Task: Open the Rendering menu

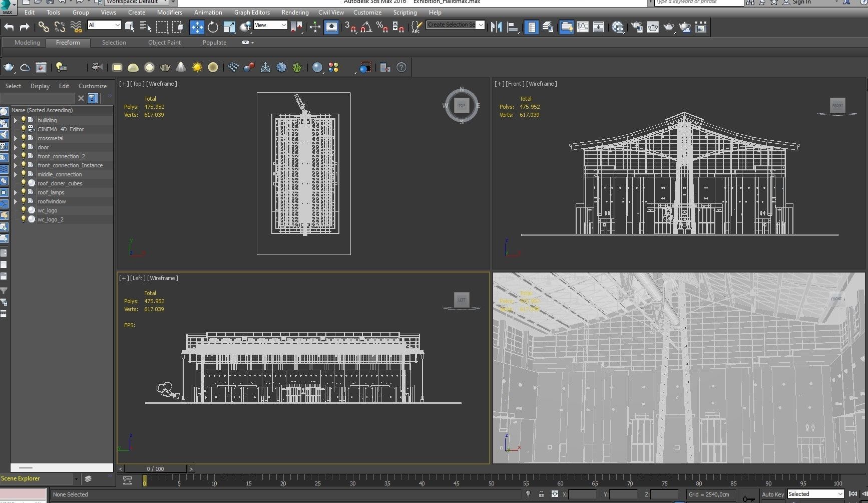Action: pyautogui.click(x=295, y=13)
